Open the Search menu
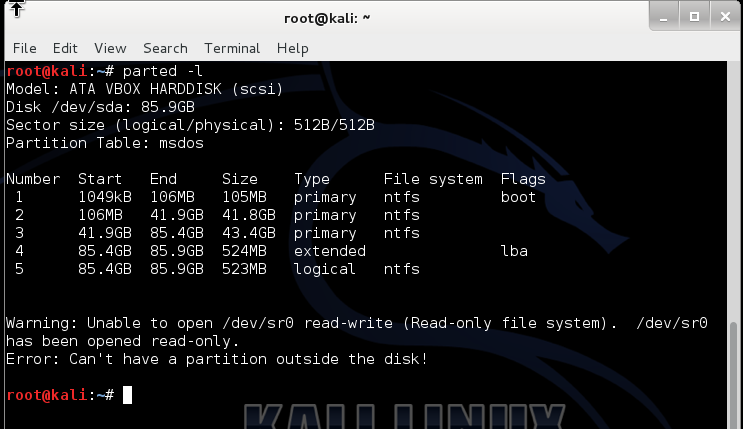The image size is (743, 429). [x=165, y=48]
